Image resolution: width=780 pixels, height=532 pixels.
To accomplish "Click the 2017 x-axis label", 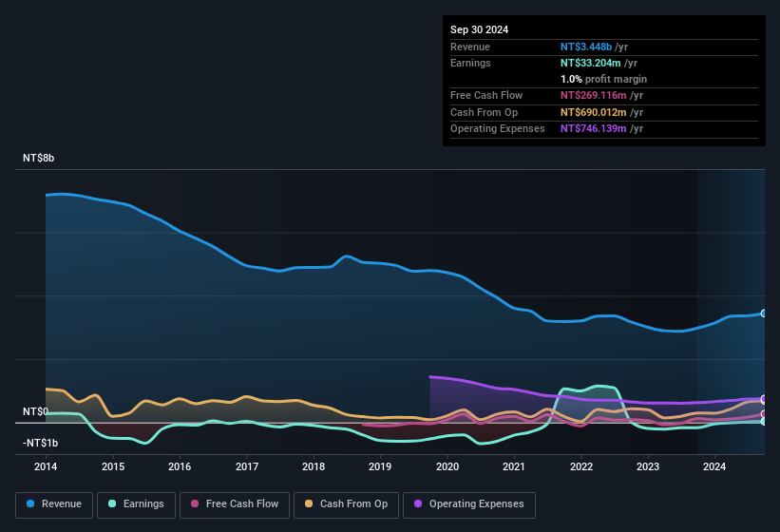I will tap(247, 466).
